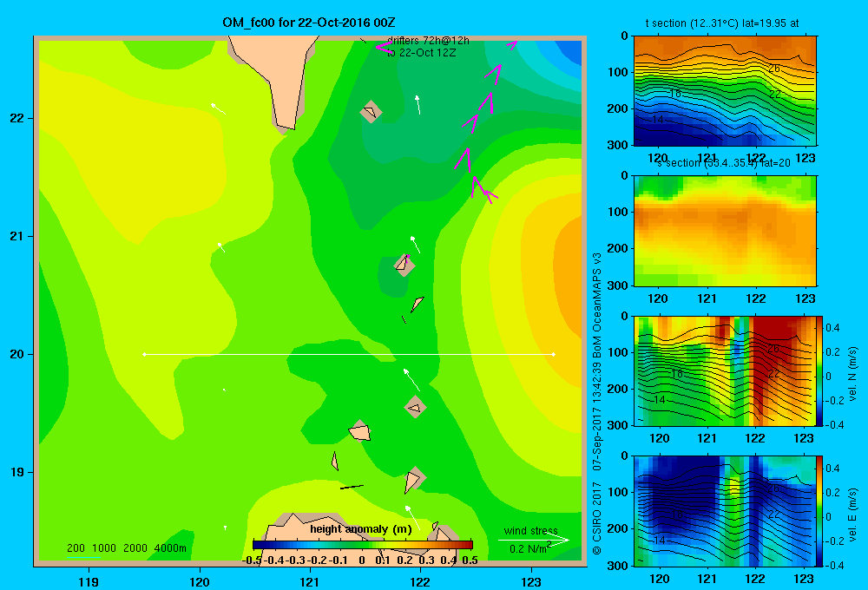Click the island near 22N 121.5E
The width and height of the screenshot is (868, 590).
point(371,112)
